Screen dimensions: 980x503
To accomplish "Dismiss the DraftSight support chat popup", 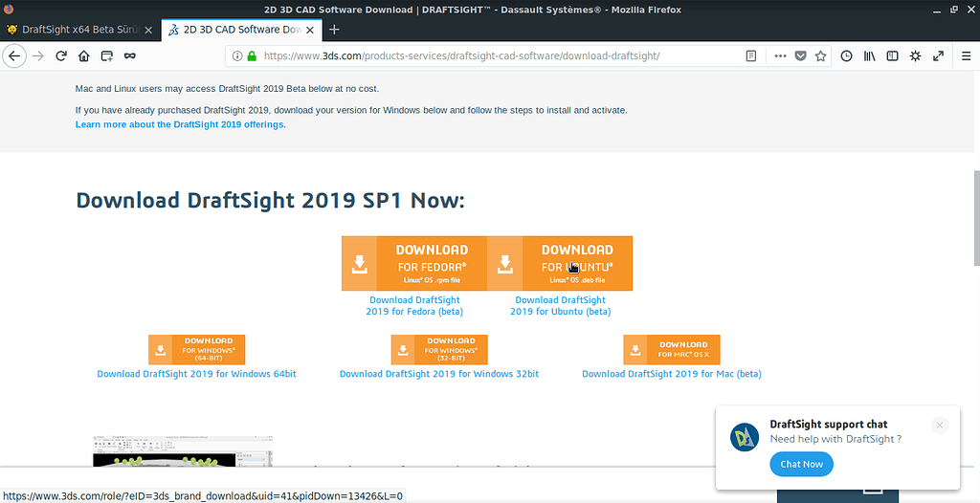I will tap(940, 426).
